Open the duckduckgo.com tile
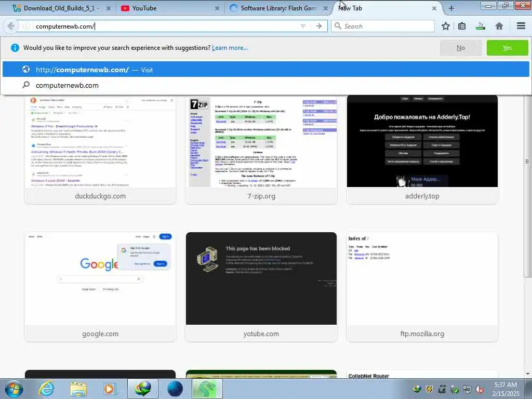Screen dimensions: 532x399 (x=100, y=149)
